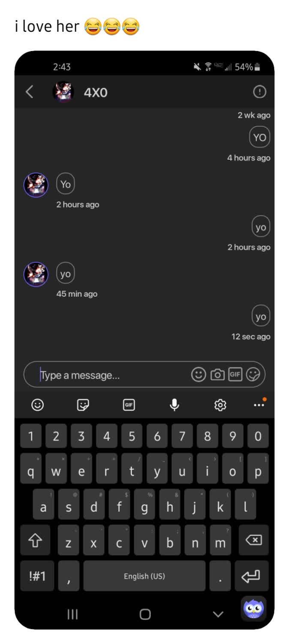Go back using the header back arrow
Viewport: 289px width, 644px height.
[29, 92]
